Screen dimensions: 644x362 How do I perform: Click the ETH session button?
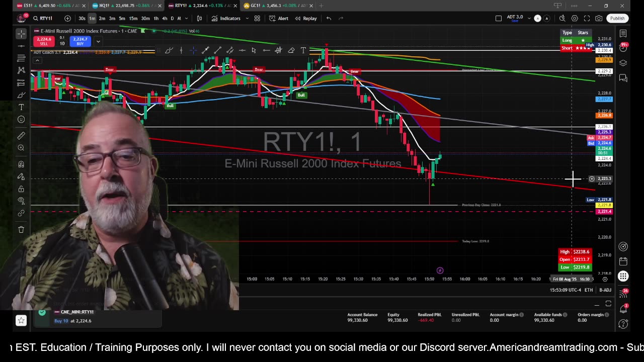[x=589, y=290]
